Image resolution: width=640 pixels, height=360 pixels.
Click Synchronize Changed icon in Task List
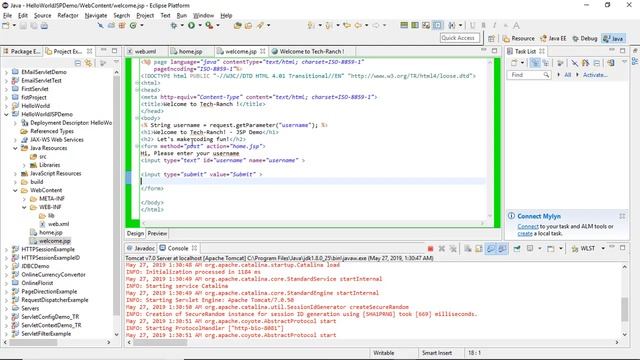tap(611, 63)
